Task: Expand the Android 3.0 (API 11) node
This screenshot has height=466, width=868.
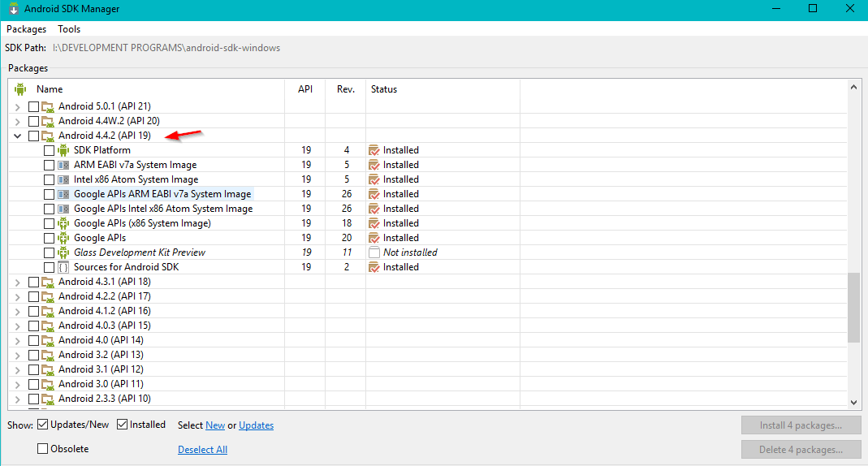Action: pos(18,384)
